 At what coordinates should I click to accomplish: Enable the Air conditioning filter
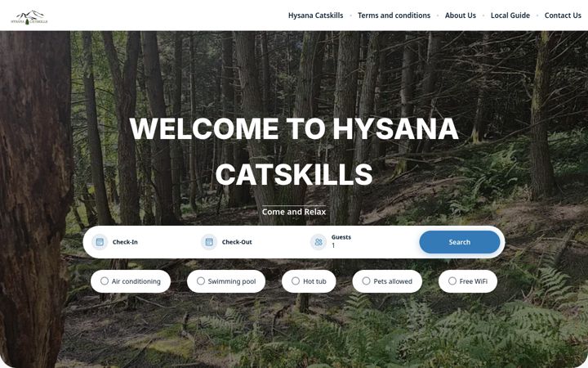[131, 281]
